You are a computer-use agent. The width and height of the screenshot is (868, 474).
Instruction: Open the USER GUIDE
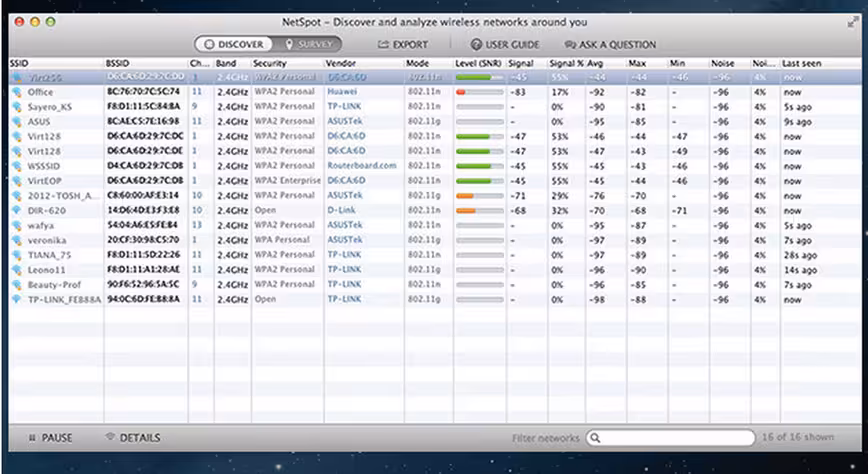[505, 45]
